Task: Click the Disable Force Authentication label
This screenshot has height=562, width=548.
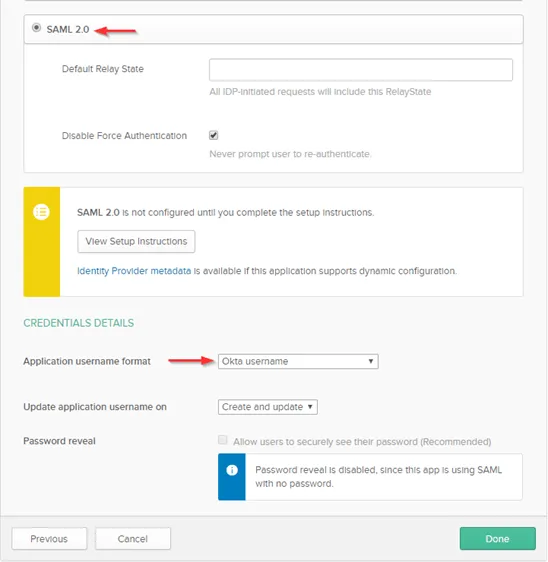Action: [124, 135]
